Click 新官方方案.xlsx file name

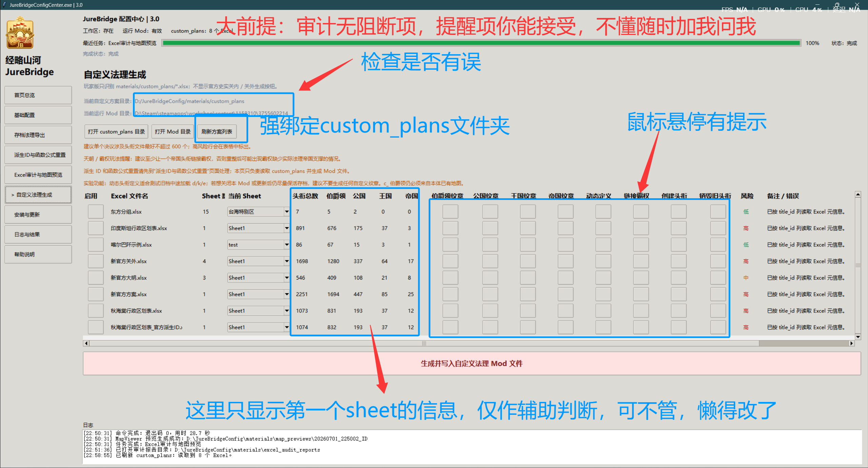click(129, 294)
